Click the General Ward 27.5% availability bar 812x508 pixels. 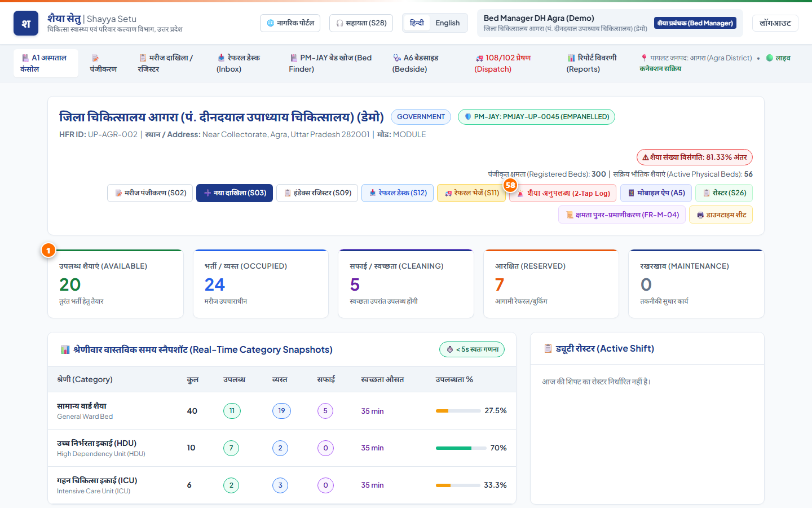click(x=457, y=411)
